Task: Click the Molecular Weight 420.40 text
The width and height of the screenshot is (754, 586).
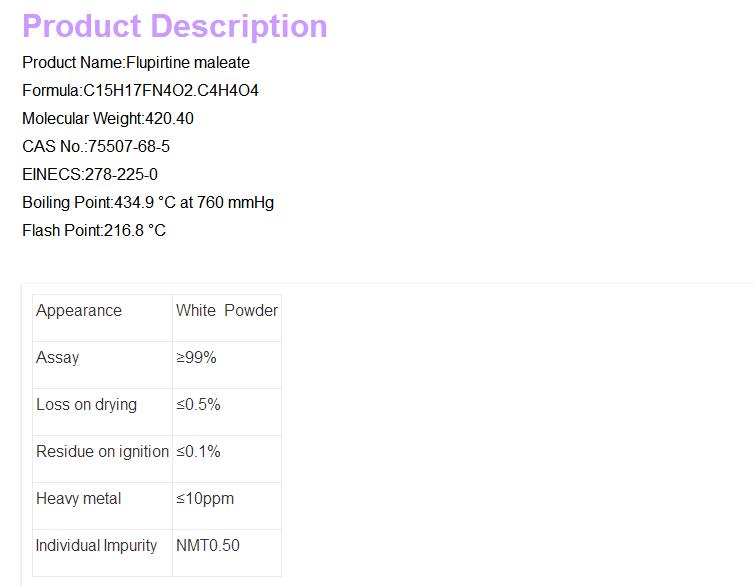Action: [x=108, y=118]
